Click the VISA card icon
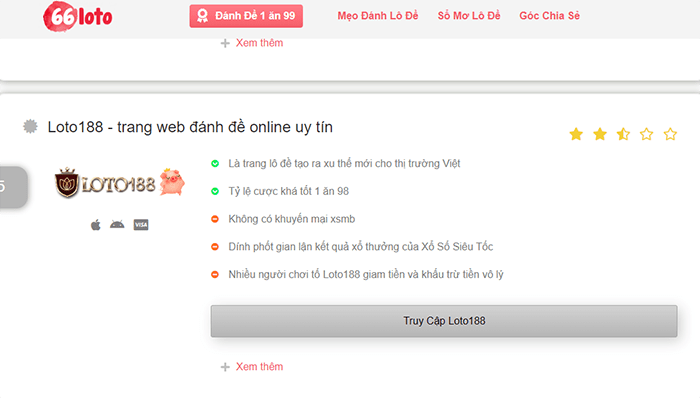 (x=141, y=225)
